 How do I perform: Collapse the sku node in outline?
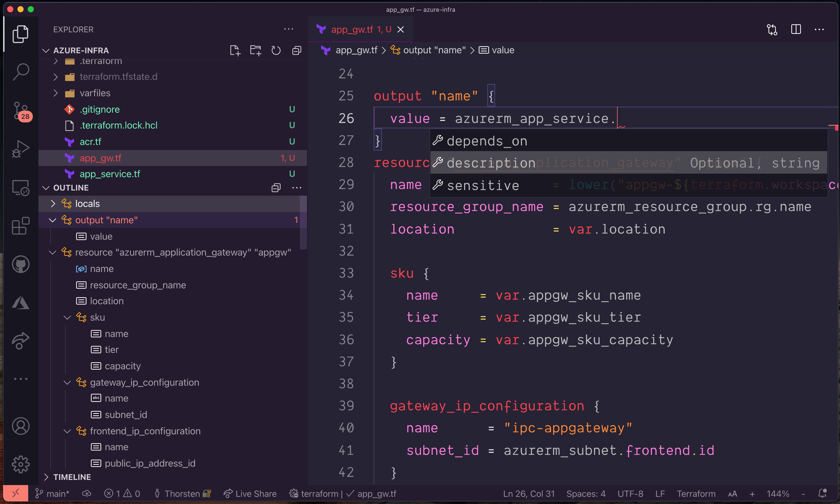click(x=67, y=318)
